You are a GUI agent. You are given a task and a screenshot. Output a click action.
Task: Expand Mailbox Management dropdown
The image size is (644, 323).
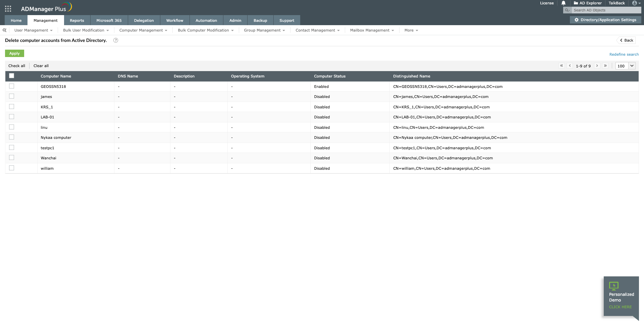point(372,30)
